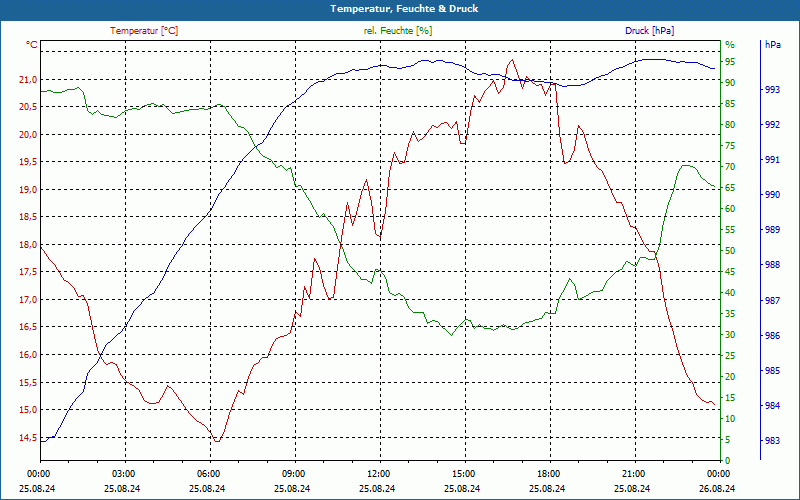This screenshot has width=800, height=500.
Task: Click the "990" pressure axis value
Action: pyautogui.click(x=772, y=195)
